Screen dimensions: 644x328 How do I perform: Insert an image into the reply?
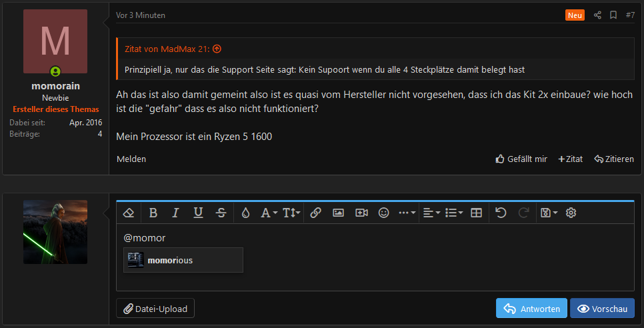(339, 213)
